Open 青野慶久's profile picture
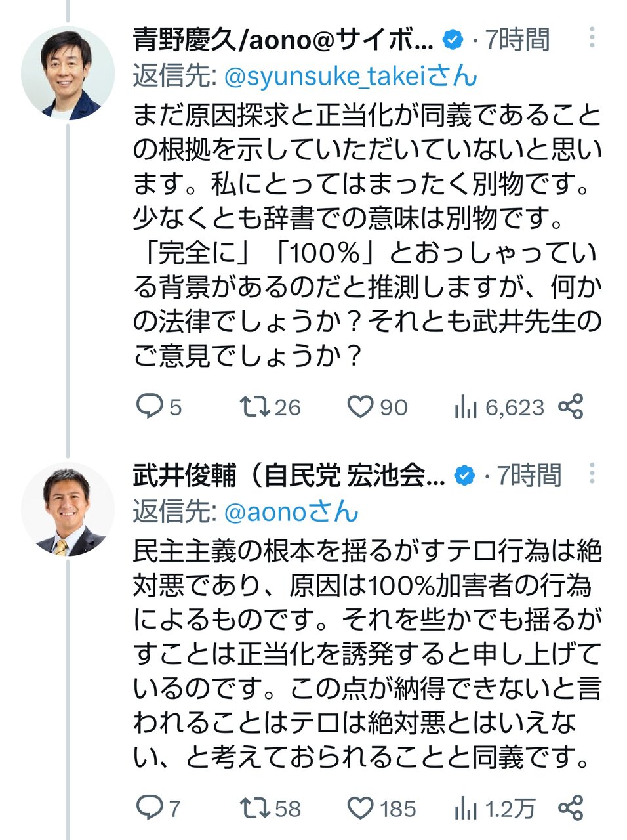This screenshot has height=840, width=627. (68, 73)
